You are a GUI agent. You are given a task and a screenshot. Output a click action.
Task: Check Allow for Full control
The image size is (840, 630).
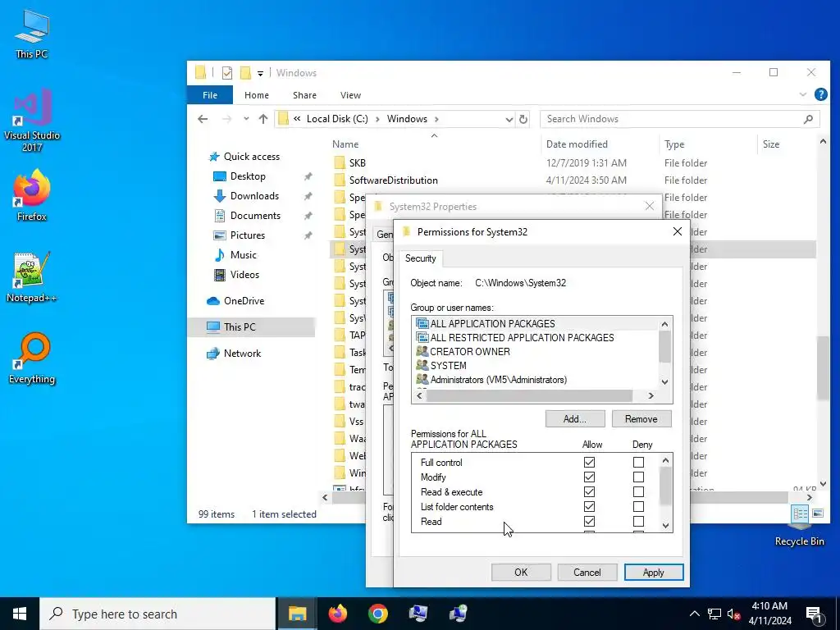[589, 462]
